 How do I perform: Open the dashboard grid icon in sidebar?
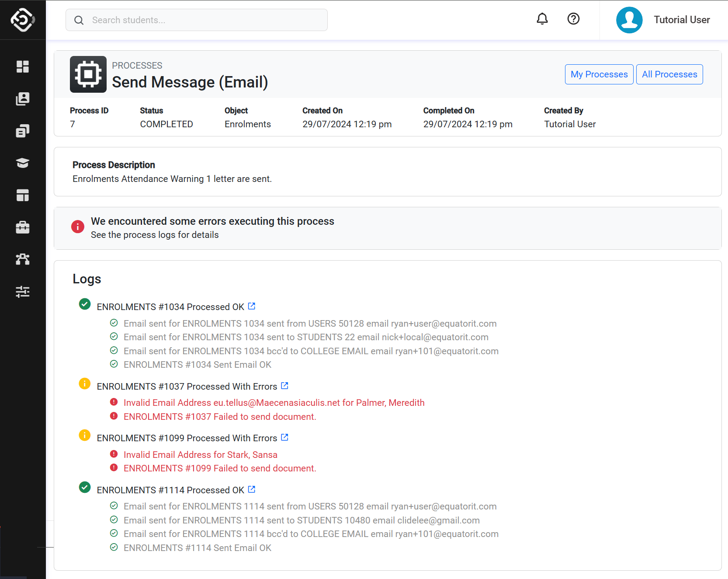[x=23, y=66]
